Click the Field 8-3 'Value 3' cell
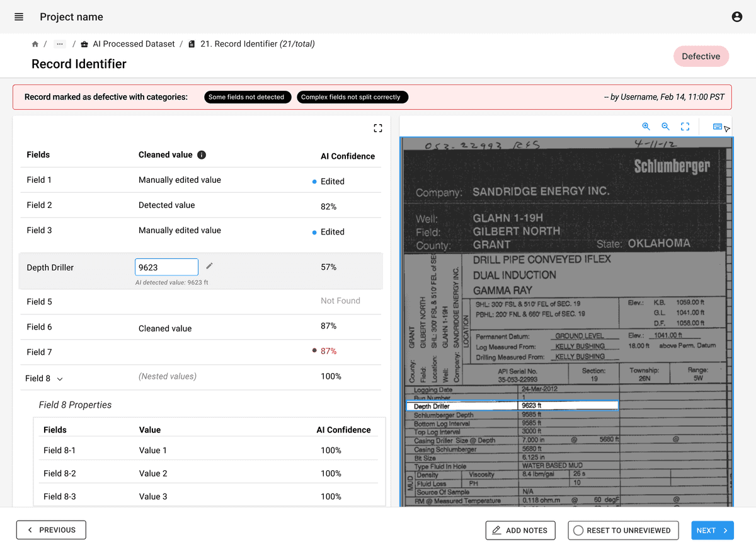The height and width of the screenshot is (554, 756). 153,497
